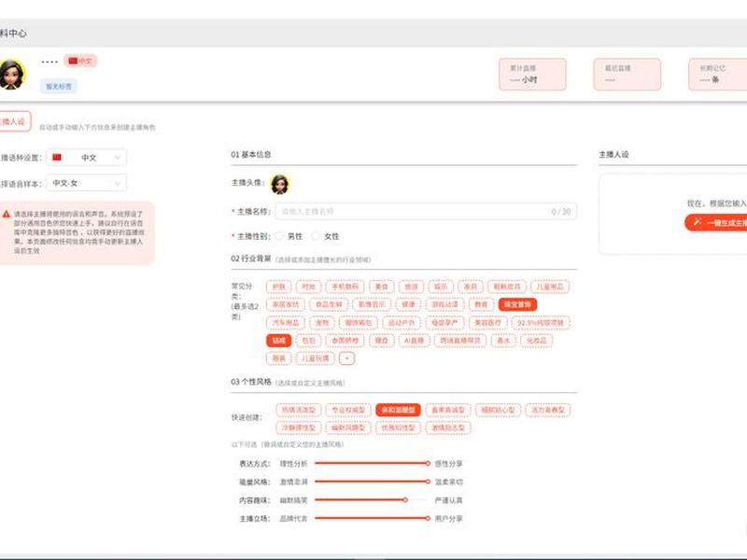Open the 语种设置 language dropdown
Image resolution: width=747 pixels, height=560 pixels.
86,158
